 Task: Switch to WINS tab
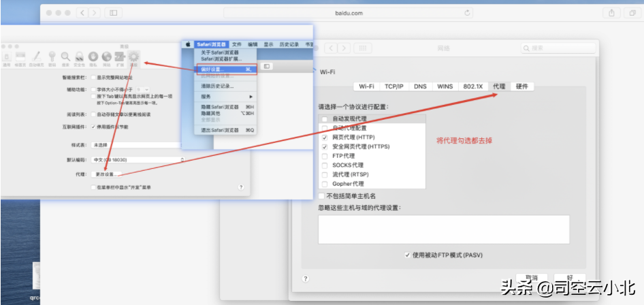pyautogui.click(x=445, y=86)
